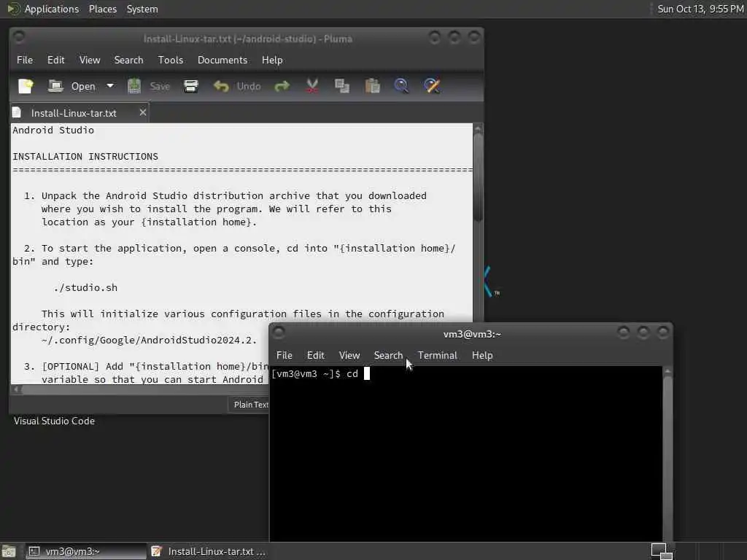Viewport: 747px width, 560px height.
Task: Minimize the terminal window
Action: pyautogui.click(x=623, y=332)
